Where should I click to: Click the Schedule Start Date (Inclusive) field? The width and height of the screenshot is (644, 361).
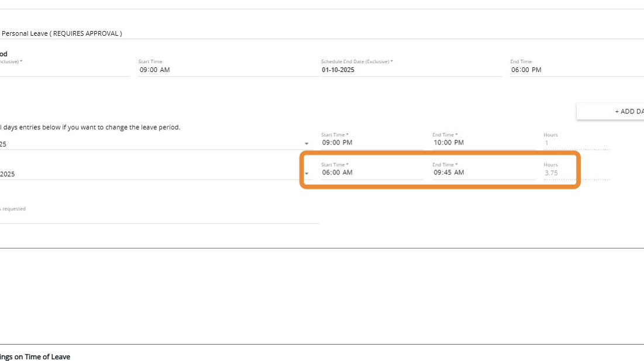pyautogui.click(x=64, y=70)
